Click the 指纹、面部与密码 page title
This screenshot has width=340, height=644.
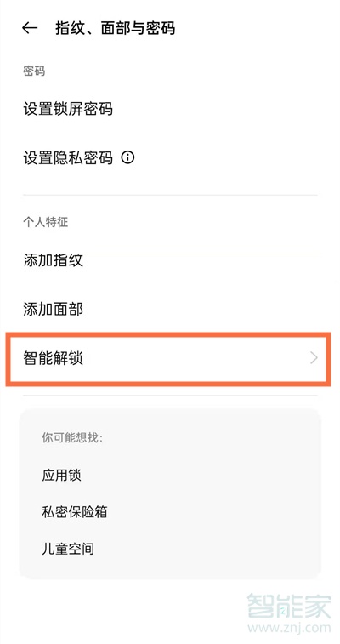(116, 28)
